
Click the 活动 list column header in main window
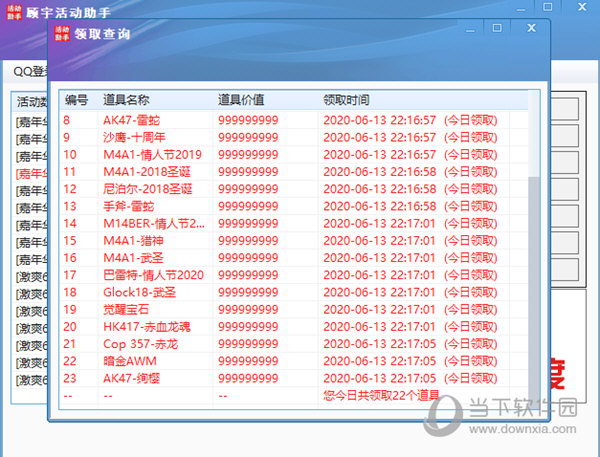click(31, 102)
